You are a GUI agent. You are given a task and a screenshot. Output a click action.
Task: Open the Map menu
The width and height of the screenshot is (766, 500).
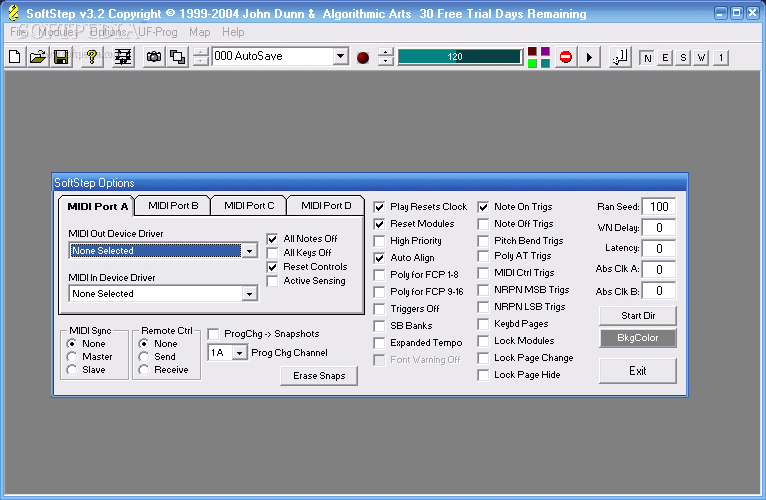tap(199, 32)
